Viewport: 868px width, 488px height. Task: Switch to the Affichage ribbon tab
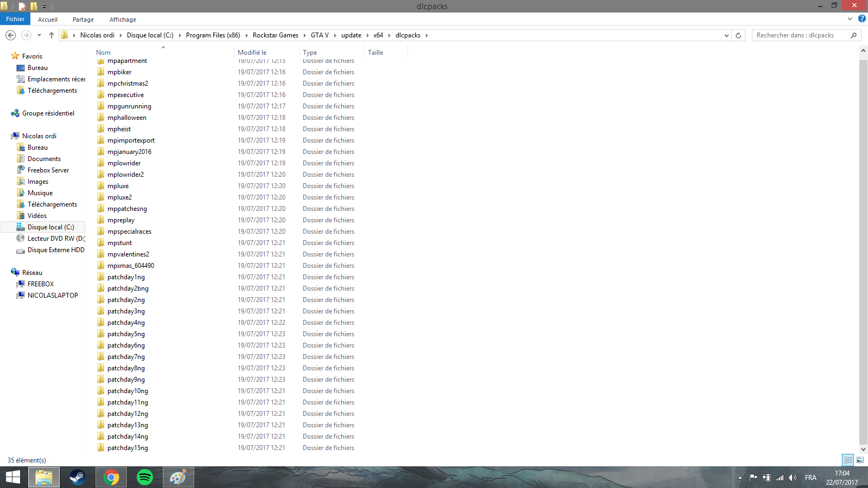(123, 20)
